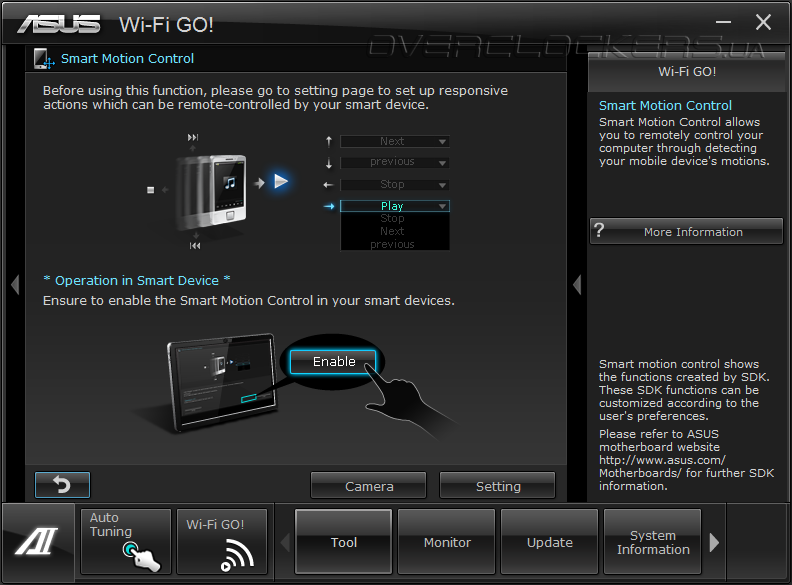Click the stop square icon left of phone

[151, 190]
